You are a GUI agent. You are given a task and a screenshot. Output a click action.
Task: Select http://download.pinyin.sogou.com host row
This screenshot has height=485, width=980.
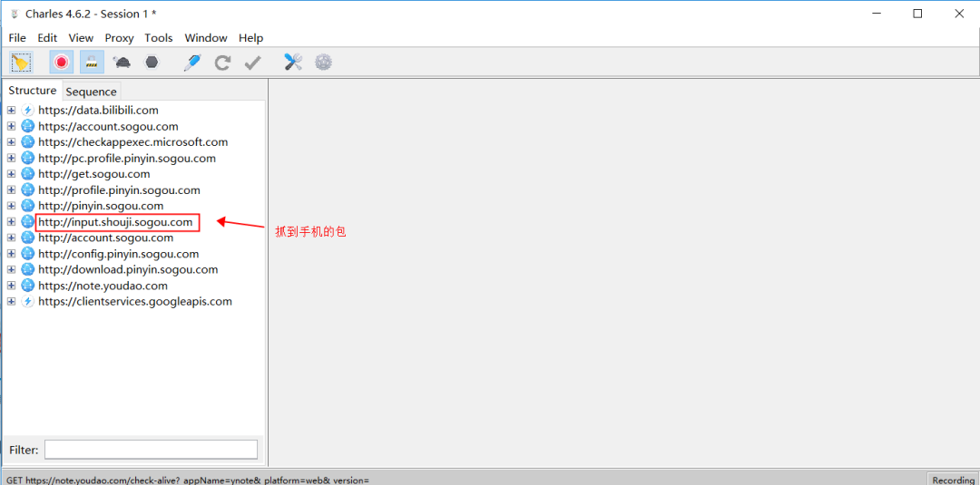point(128,269)
